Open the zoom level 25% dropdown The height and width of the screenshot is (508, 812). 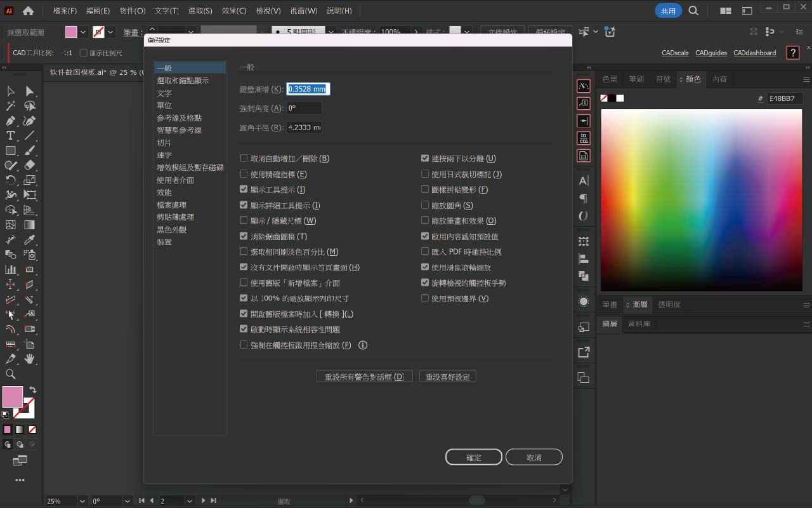click(81, 501)
